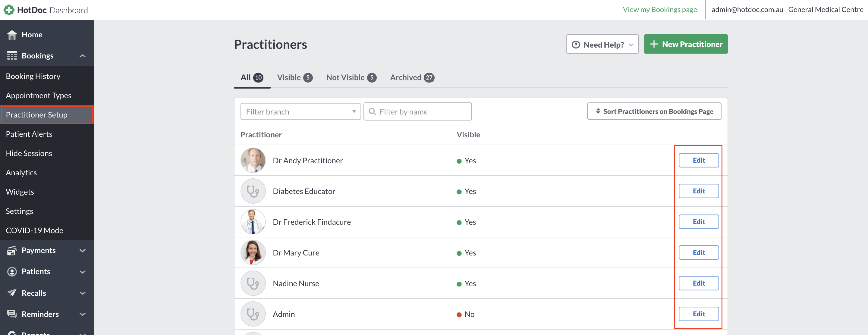Click the Bookings grid icon
The height and width of the screenshot is (335, 868).
coord(12,56)
